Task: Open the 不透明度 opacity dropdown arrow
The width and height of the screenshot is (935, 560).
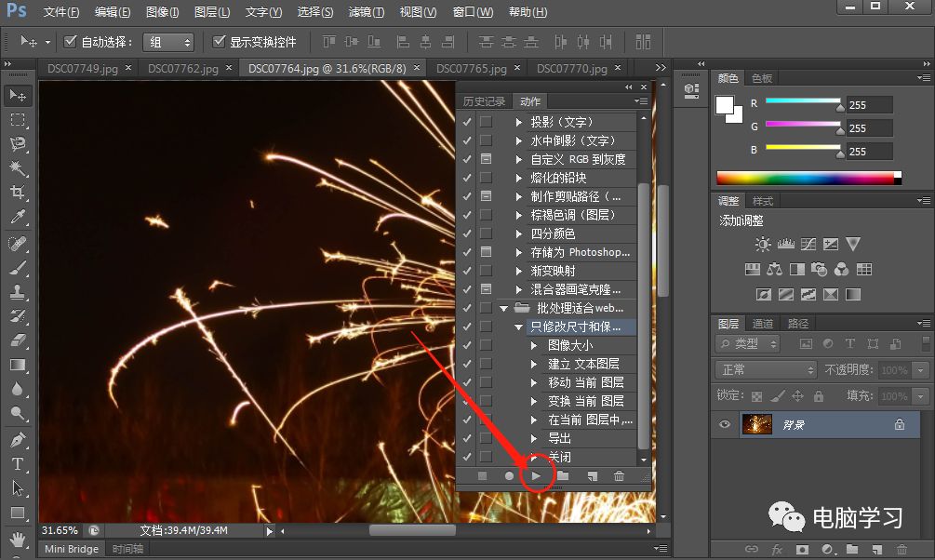Action: coord(921,370)
